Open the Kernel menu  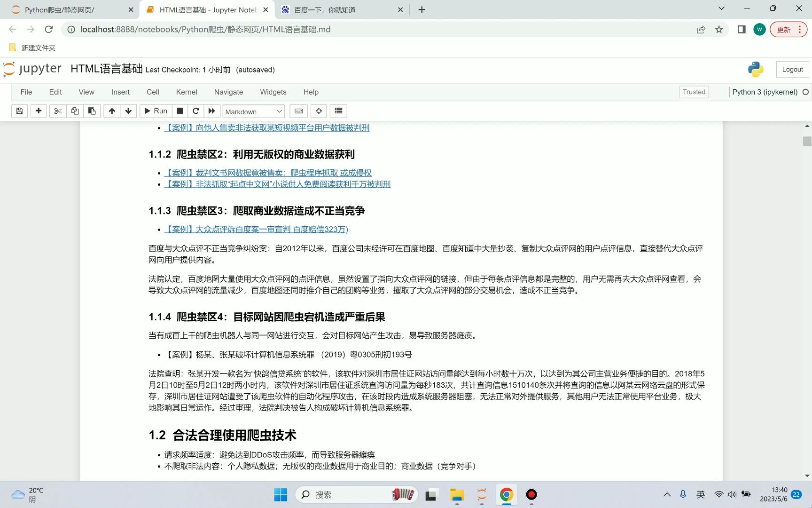pyautogui.click(x=187, y=92)
